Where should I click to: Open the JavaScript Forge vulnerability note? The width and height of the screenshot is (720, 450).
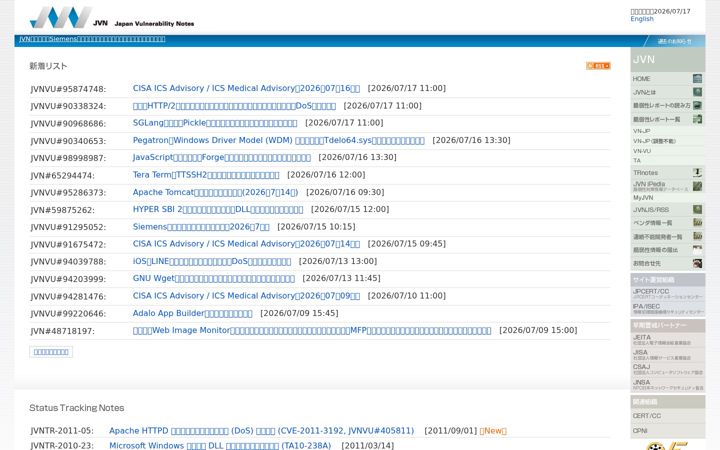[x=221, y=157]
